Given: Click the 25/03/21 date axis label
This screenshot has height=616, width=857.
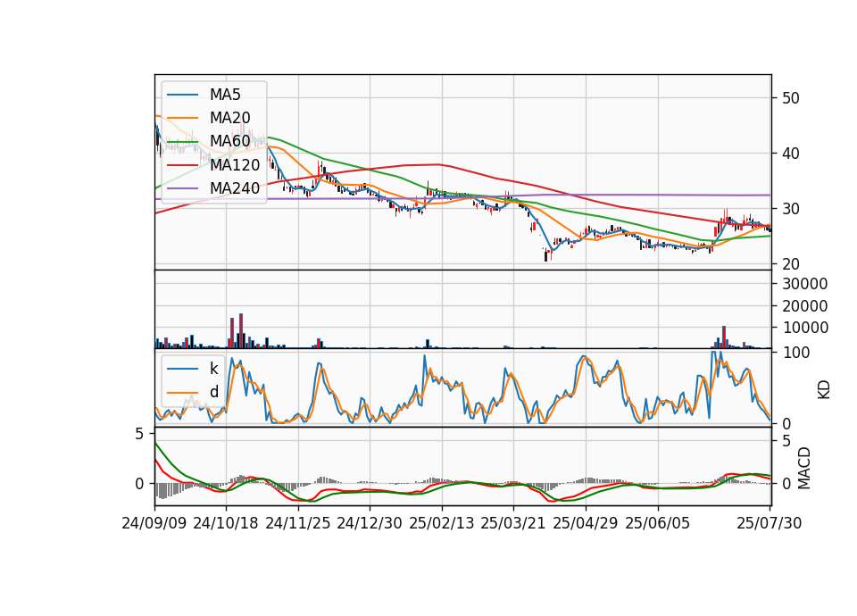Looking at the screenshot, I should coord(513,523).
